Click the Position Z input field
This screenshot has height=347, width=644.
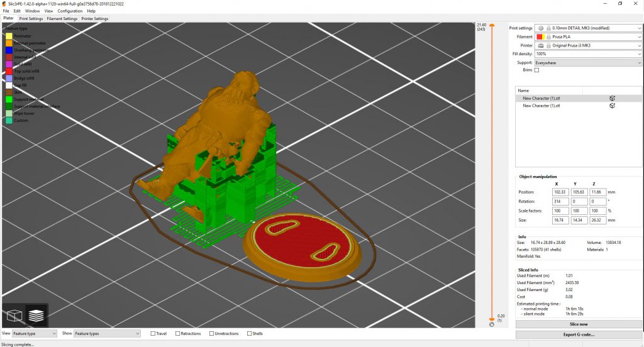pyautogui.click(x=597, y=192)
